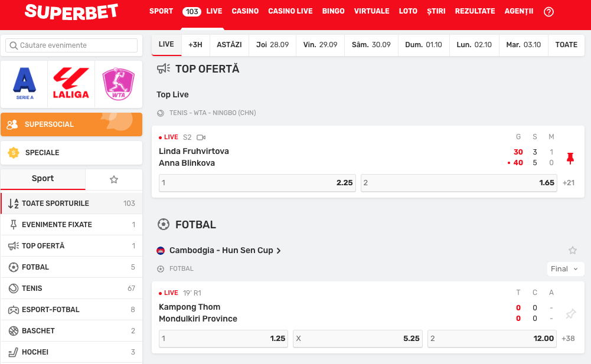591x364 pixels.
Task: Open Virtuale from the header
Action: tap(371, 11)
